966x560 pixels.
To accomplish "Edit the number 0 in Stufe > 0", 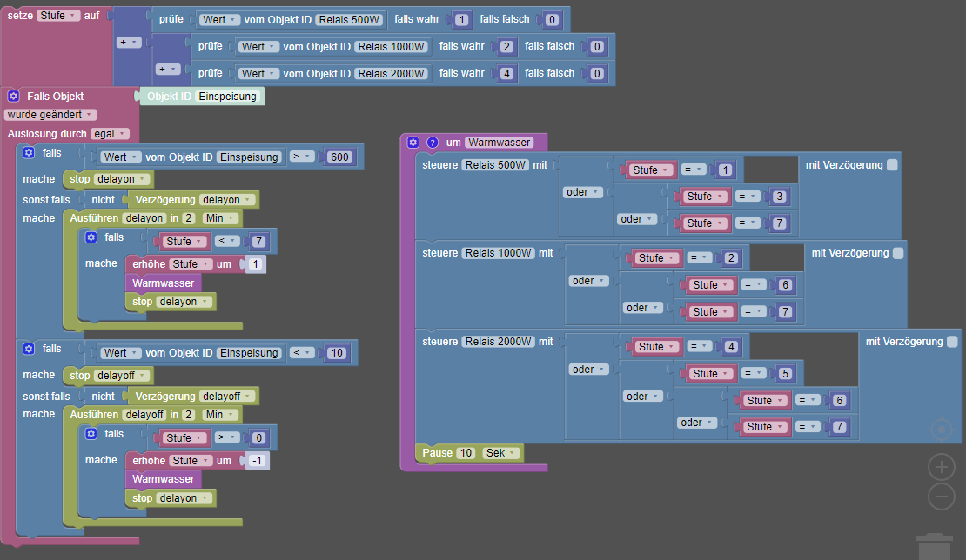I will point(258,437).
